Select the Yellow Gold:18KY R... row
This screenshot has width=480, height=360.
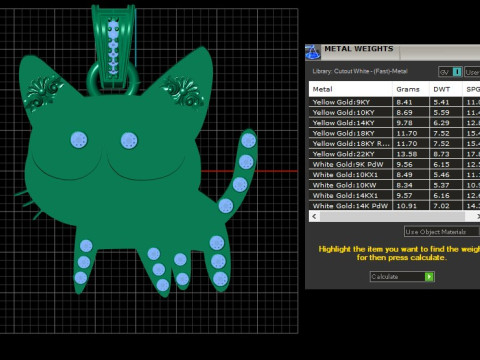coord(394,144)
